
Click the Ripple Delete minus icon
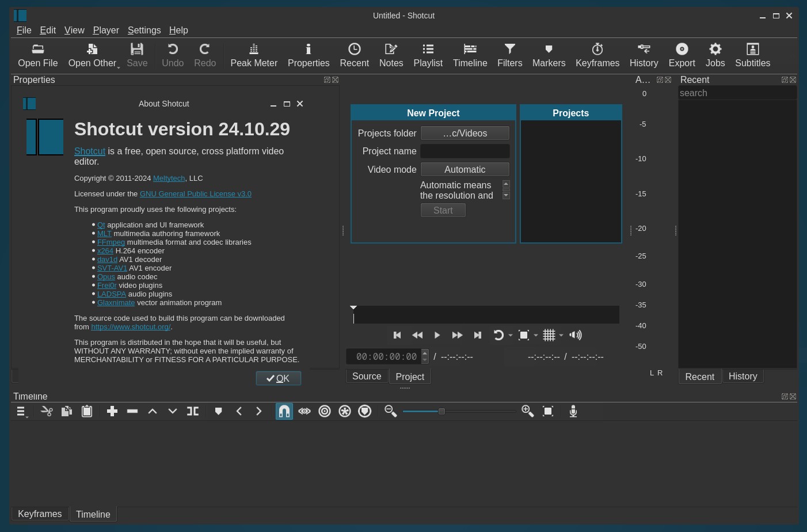[132, 411]
